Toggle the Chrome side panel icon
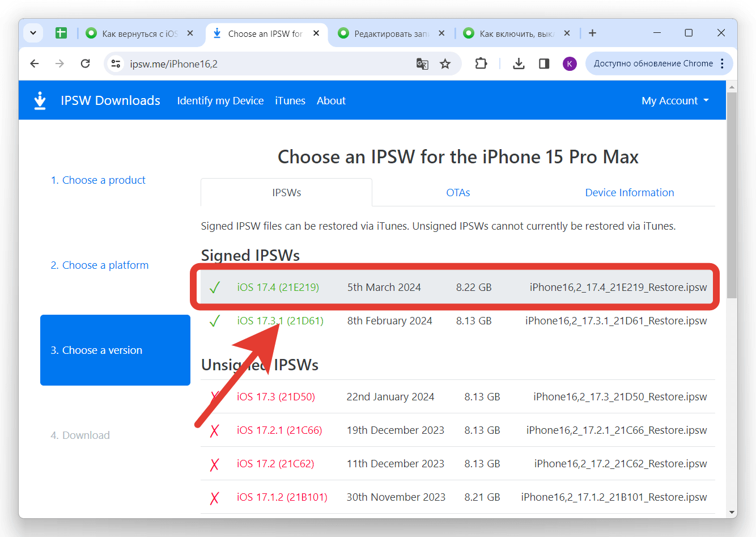 544,64
